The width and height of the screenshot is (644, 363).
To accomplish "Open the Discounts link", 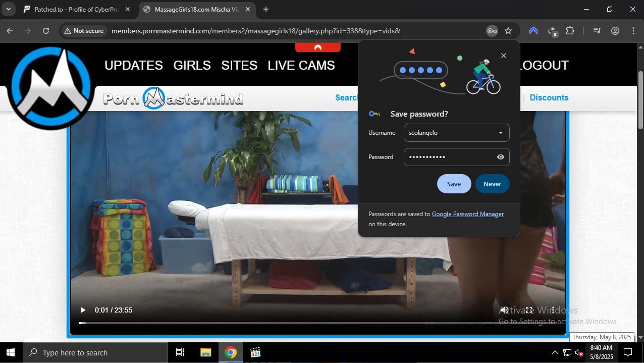I will point(549,97).
